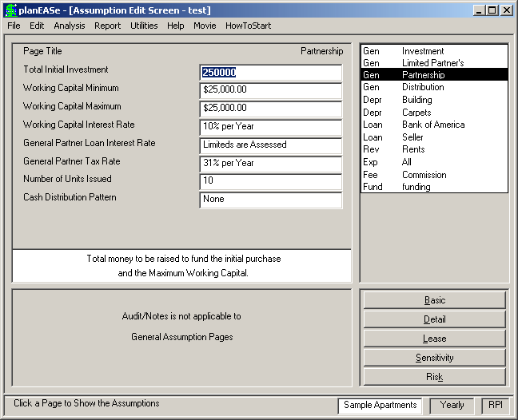The width and height of the screenshot is (518, 420).
Task: Open the HowToStart menu
Action: click(248, 26)
